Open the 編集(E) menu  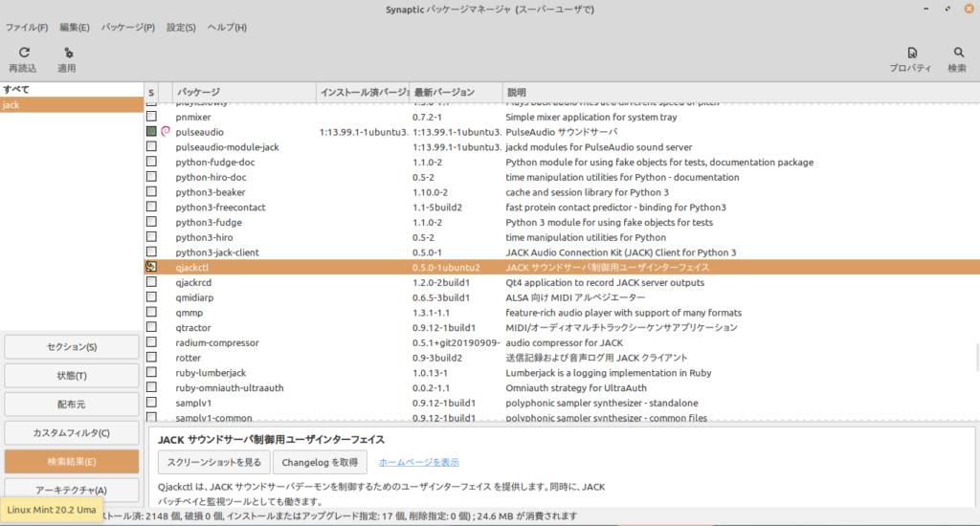tap(75, 28)
